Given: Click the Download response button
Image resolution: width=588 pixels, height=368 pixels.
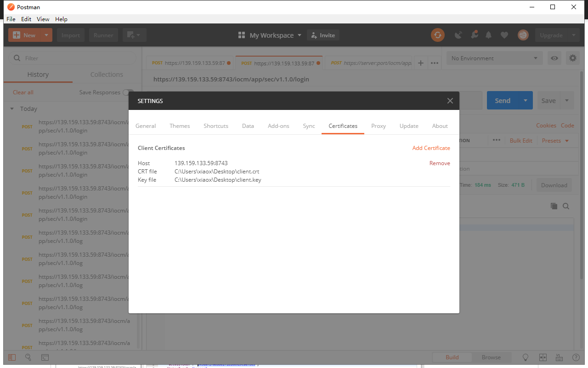Looking at the screenshot, I should [554, 185].
